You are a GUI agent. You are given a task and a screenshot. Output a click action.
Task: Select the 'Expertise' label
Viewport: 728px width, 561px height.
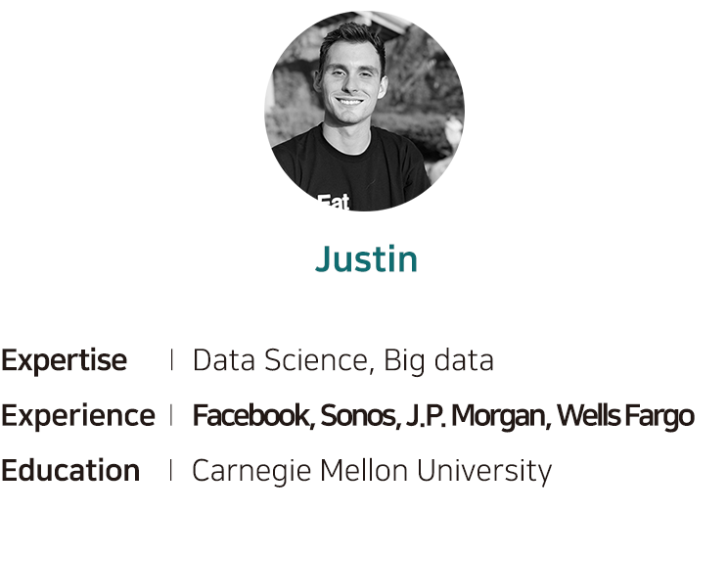tap(64, 360)
